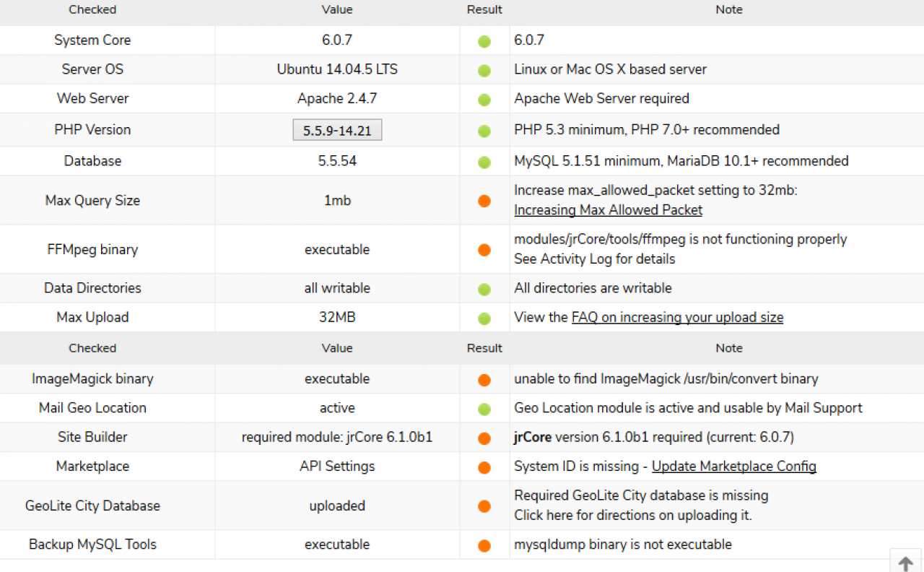Click the green status dot for Database

484,162
